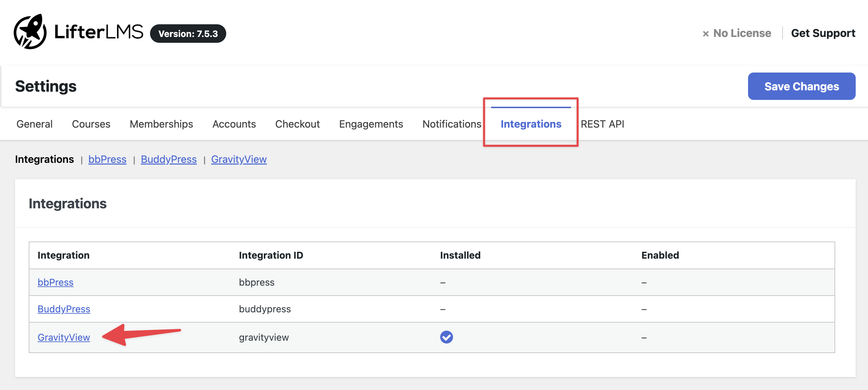Screen dimensions: 868x390
Task: Click the Settings page heading
Action: [x=46, y=86]
